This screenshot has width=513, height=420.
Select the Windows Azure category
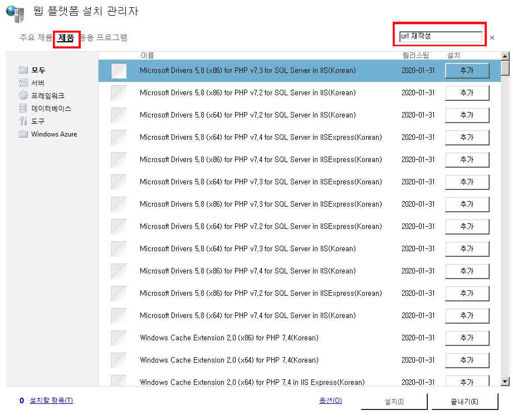point(54,134)
